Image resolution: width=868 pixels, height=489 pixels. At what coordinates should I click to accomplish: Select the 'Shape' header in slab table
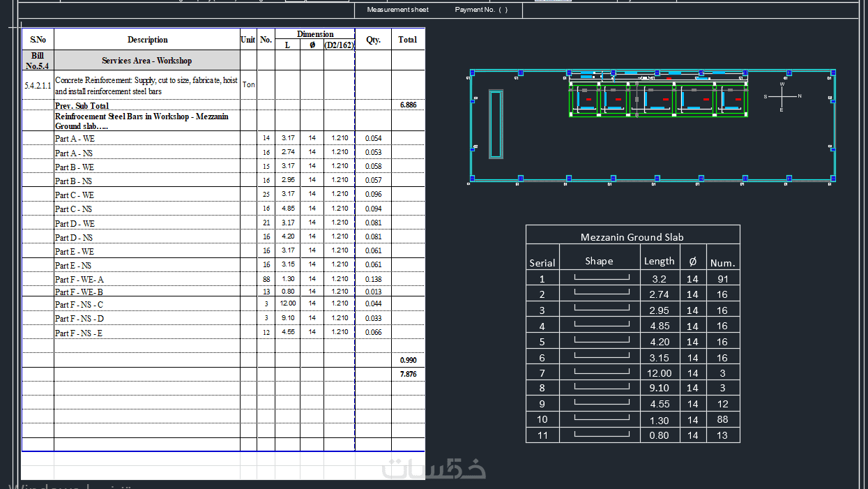coord(599,261)
